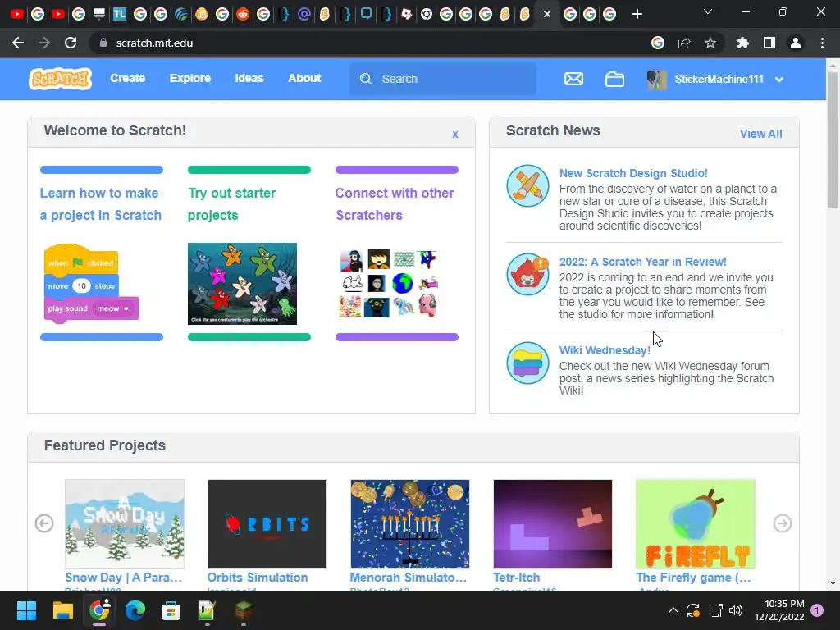This screenshot has height=630, width=840.
Task: Click the starfish starter project thumbnail
Action: 242,283
